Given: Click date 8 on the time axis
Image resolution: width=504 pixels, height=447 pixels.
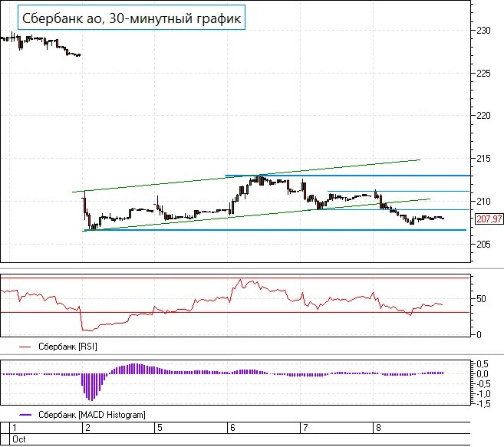Looking at the screenshot, I should (x=378, y=428).
